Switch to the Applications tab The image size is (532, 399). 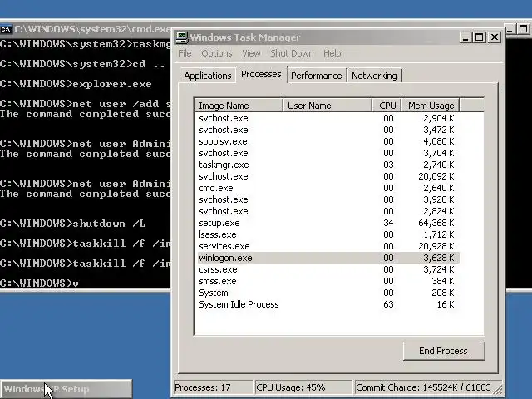click(x=208, y=76)
